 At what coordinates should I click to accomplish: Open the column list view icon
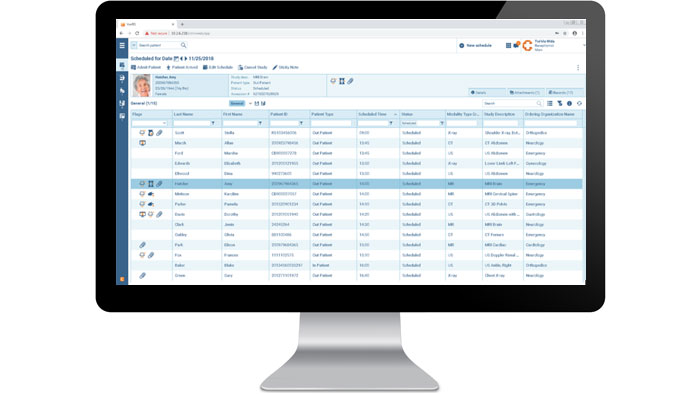(x=550, y=104)
